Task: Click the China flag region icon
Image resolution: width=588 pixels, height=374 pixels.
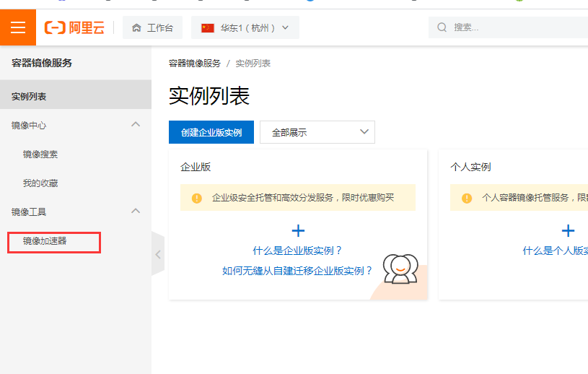Action: tap(207, 27)
